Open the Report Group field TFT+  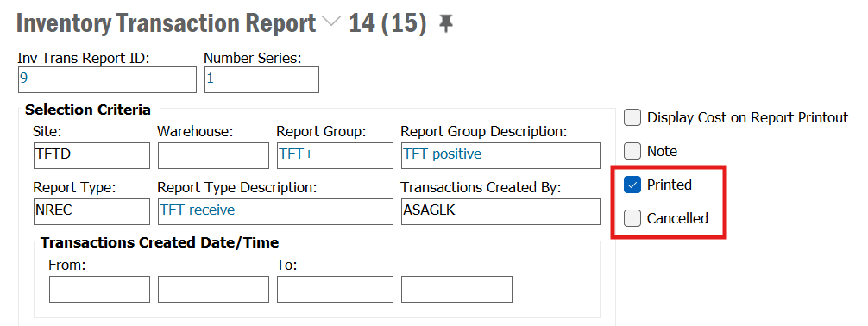pyautogui.click(x=335, y=155)
